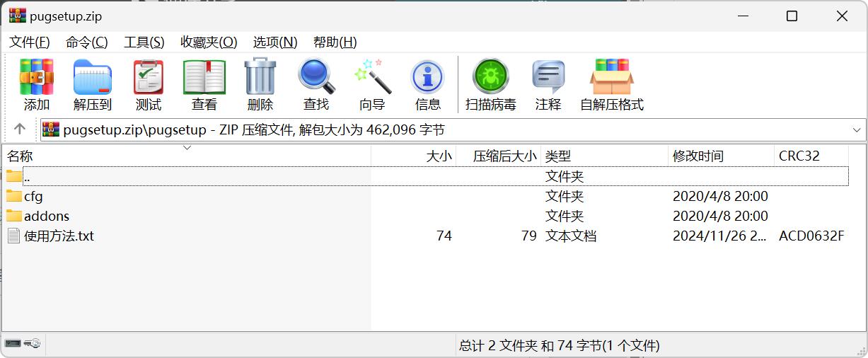Select the 使用方法.txt file
This screenshot has height=358, width=868.
pyautogui.click(x=59, y=236)
